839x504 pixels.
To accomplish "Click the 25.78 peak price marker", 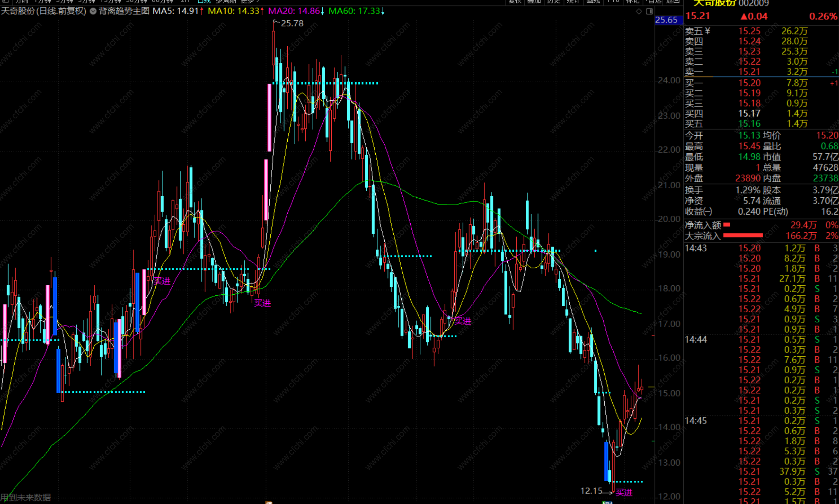I will point(292,23).
